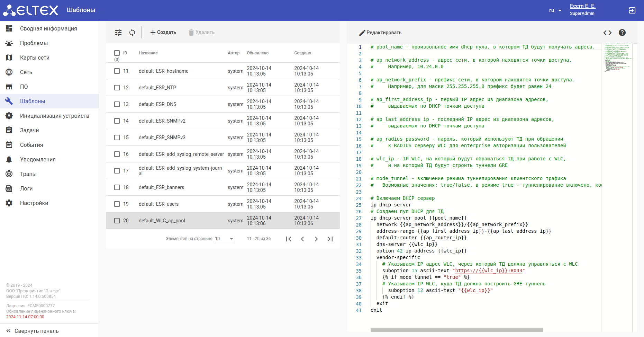The image size is (644, 337).
Task: Expand items per page dropdown
Action: pos(225,239)
